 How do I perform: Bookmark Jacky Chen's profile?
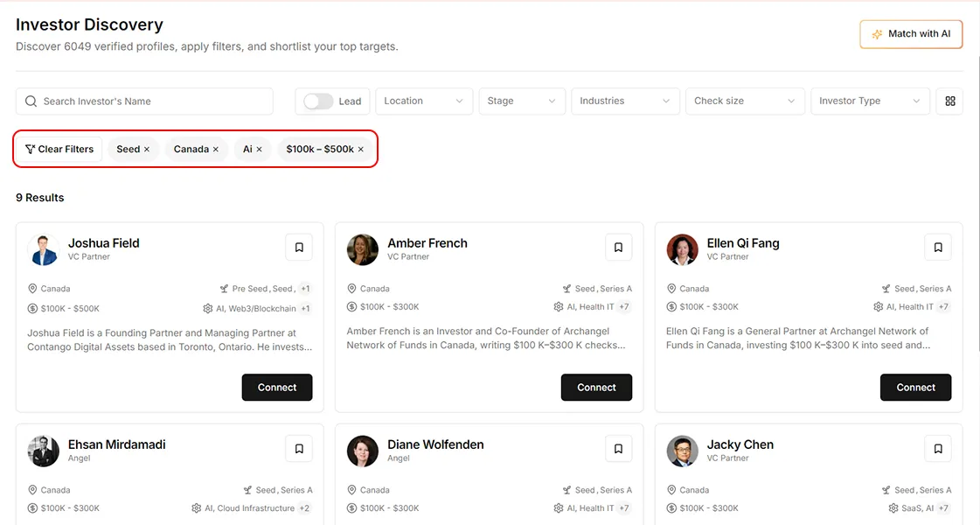point(938,448)
